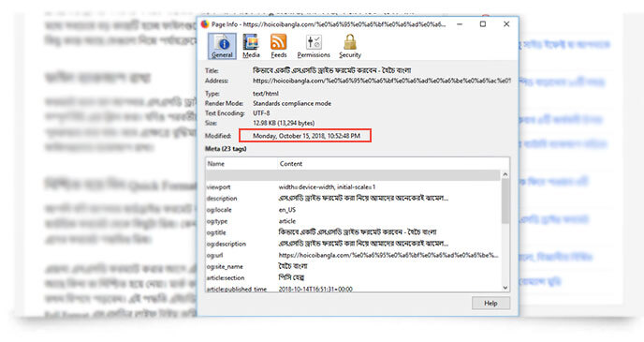The image size is (644, 342).
Task: Click the 12.98 KB Size value
Action: tap(284, 123)
